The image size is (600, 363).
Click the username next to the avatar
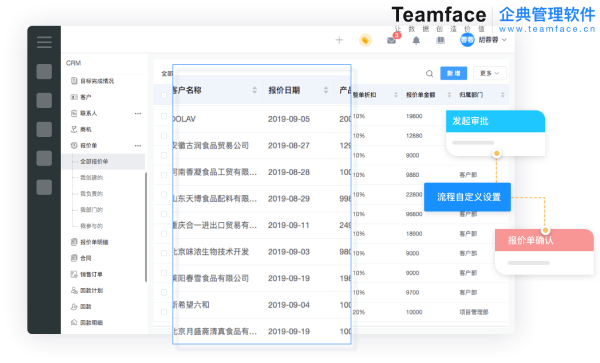[x=488, y=40]
